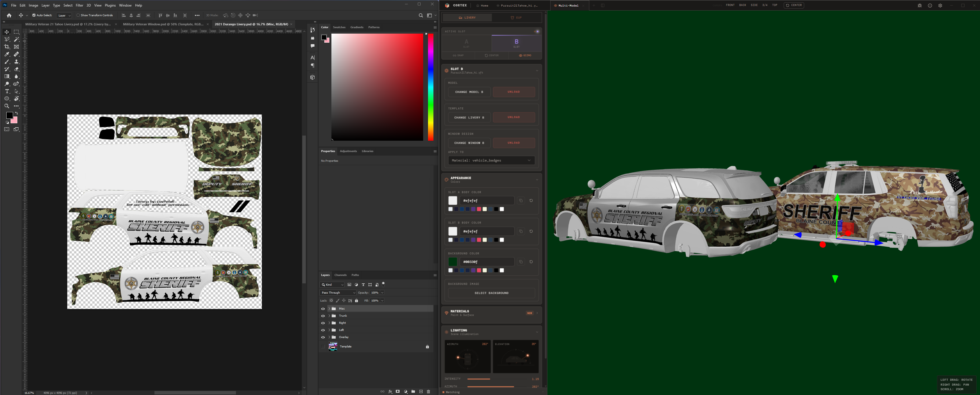Open the layer Kind filter dropdown
Image resolution: width=980 pixels, height=395 pixels.
point(333,285)
